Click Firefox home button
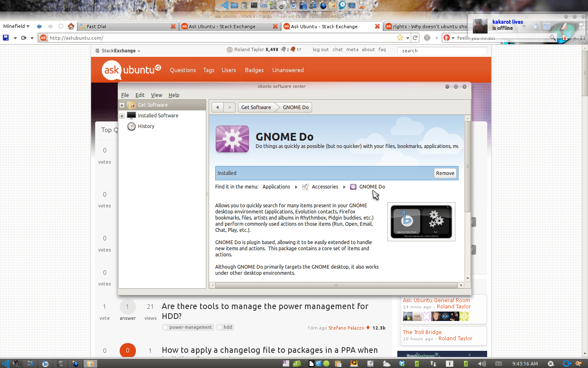 click(x=71, y=26)
